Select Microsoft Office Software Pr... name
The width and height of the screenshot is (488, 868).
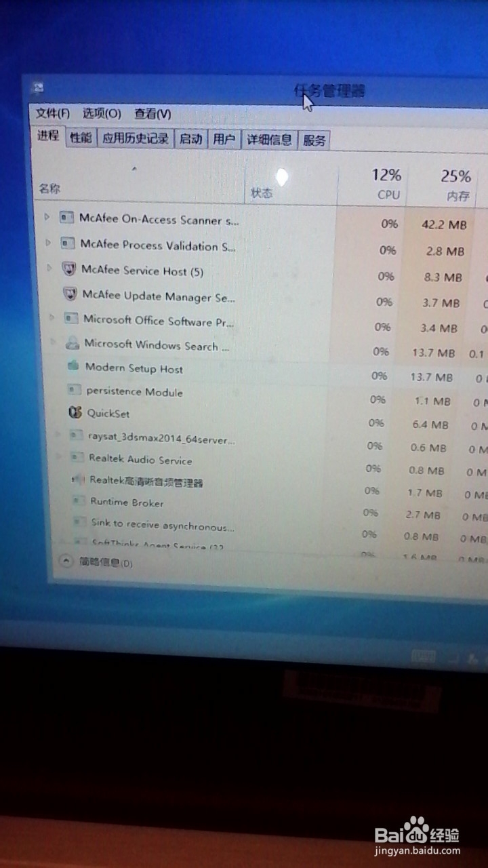(x=159, y=321)
